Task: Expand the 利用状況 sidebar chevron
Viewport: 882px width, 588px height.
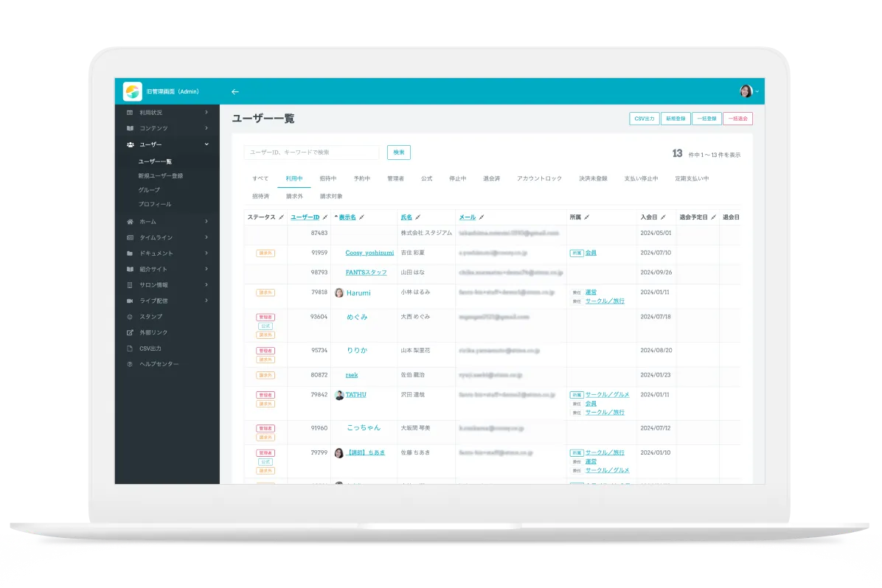Action: [x=206, y=113]
